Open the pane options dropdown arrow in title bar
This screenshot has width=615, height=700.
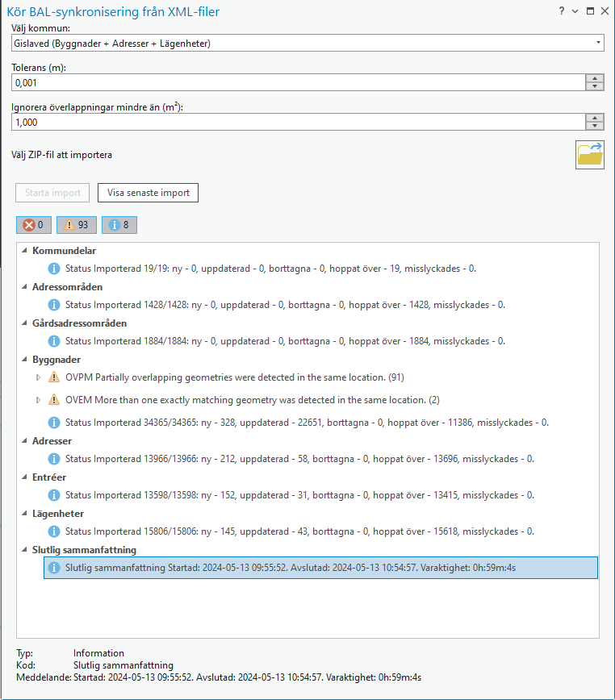click(x=575, y=11)
